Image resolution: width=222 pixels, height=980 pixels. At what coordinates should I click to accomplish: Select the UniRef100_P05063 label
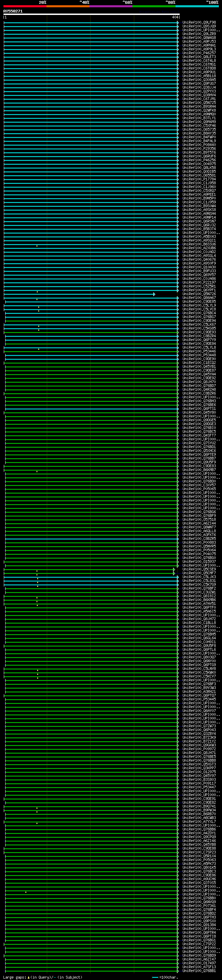pyautogui.click(x=199, y=860)
